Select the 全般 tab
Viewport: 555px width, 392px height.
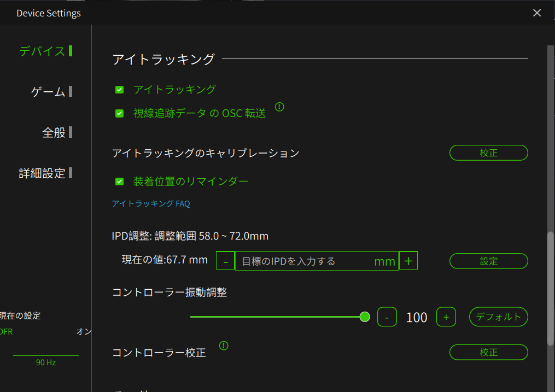pyautogui.click(x=54, y=132)
